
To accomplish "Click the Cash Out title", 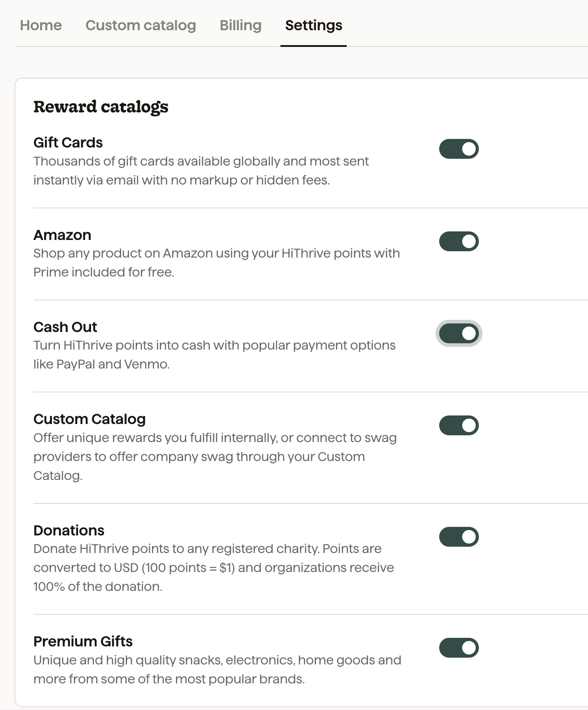I will pos(65,327).
